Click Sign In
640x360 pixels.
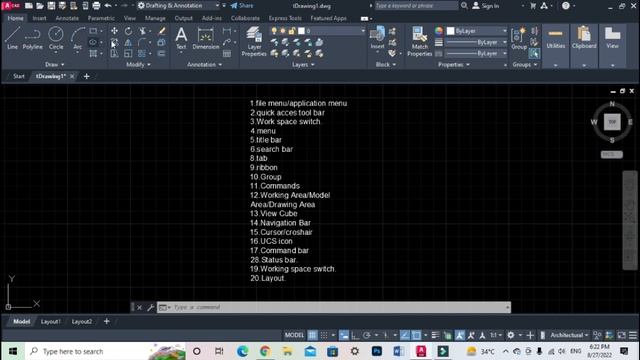(486, 6)
